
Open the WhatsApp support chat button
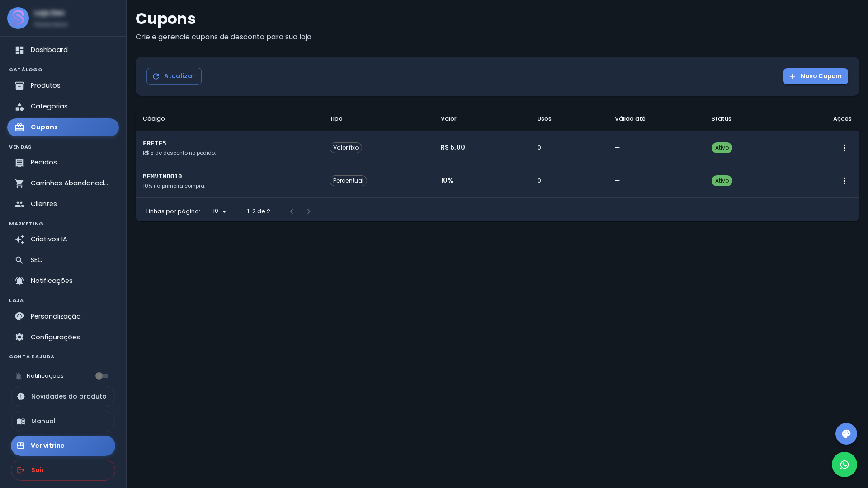tap(844, 465)
